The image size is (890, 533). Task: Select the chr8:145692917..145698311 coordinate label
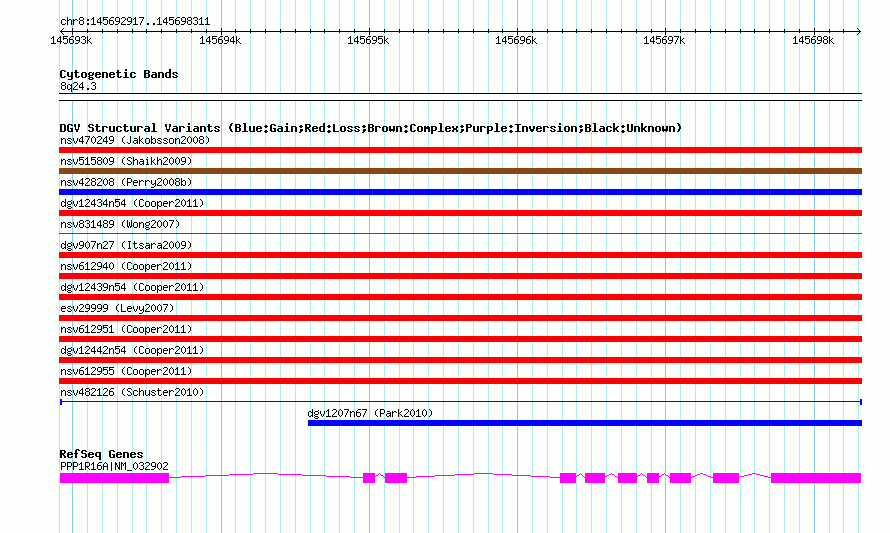click(135, 22)
